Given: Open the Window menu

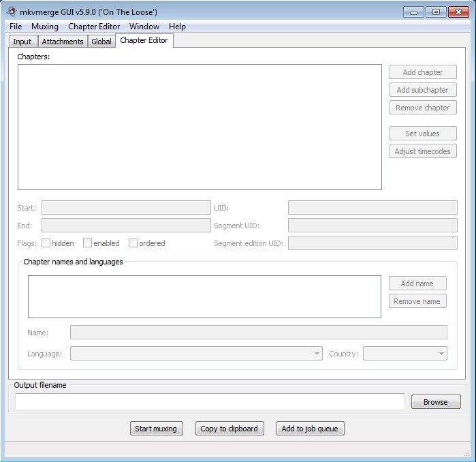Looking at the screenshot, I should (144, 27).
